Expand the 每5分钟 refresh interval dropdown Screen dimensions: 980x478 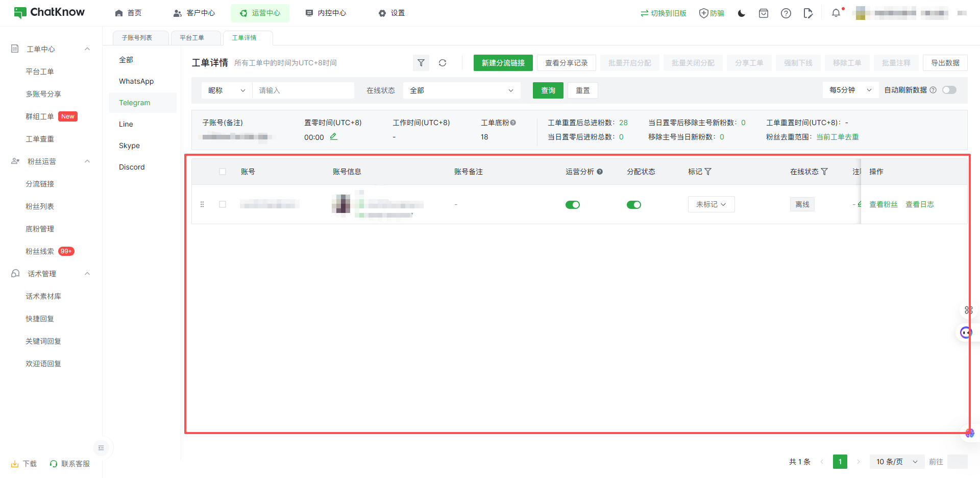[850, 90]
